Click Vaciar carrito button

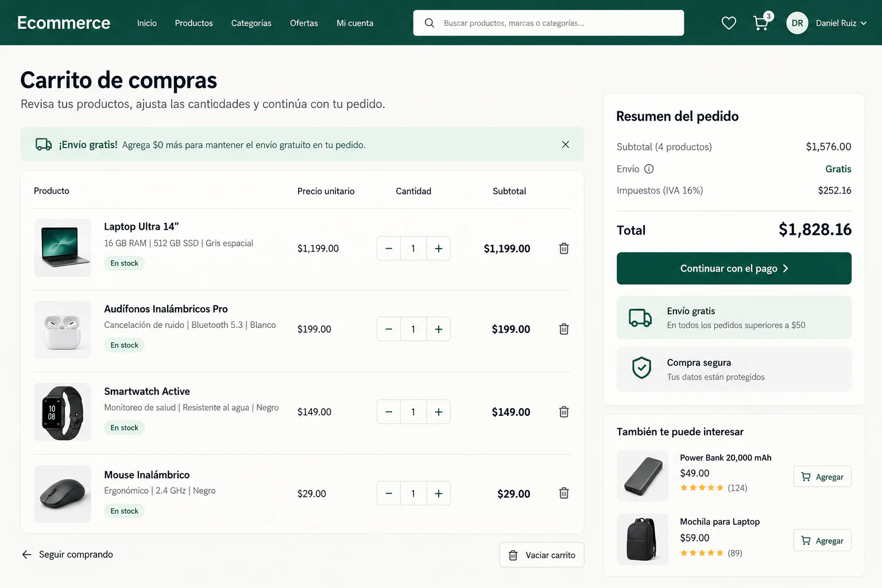click(x=541, y=555)
